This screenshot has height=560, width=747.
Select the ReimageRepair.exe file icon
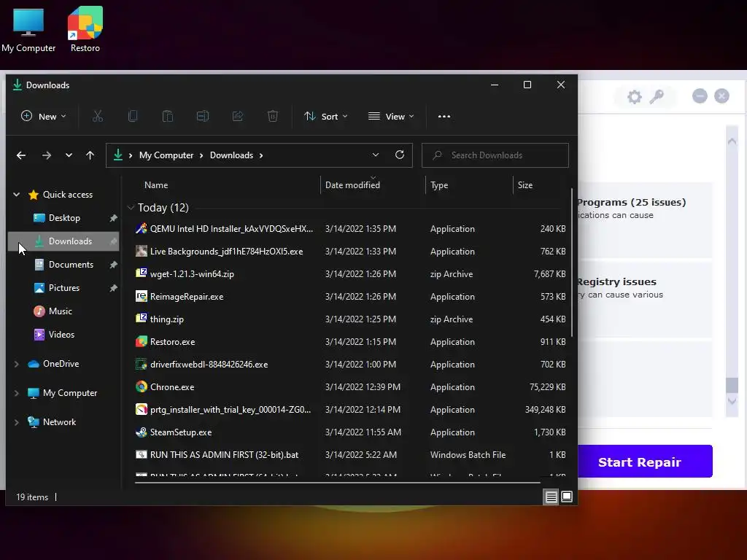[x=141, y=296]
